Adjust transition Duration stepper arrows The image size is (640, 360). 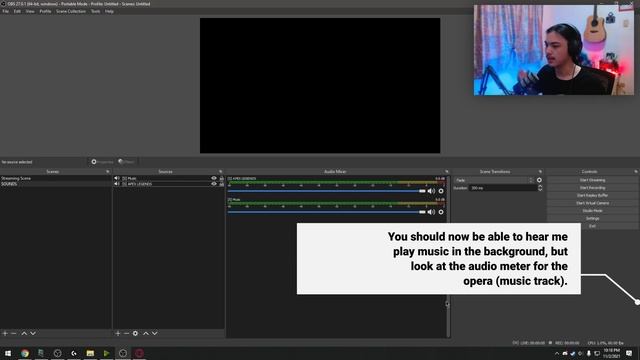coord(540,188)
